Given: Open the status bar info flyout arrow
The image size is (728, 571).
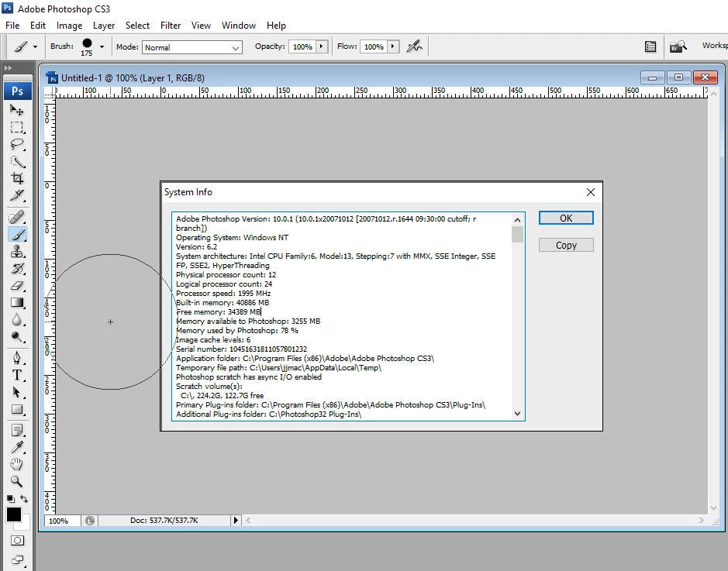Looking at the screenshot, I should (x=236, y=521).
